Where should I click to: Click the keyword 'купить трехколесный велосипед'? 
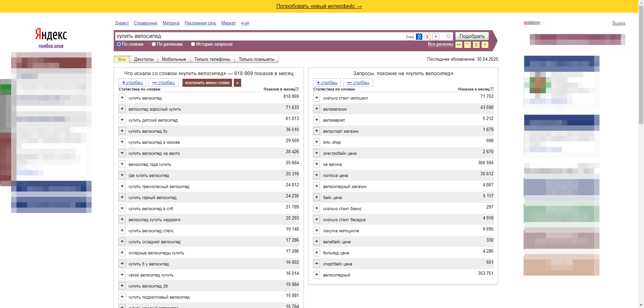pyautogui.click(x=159, y=187)
